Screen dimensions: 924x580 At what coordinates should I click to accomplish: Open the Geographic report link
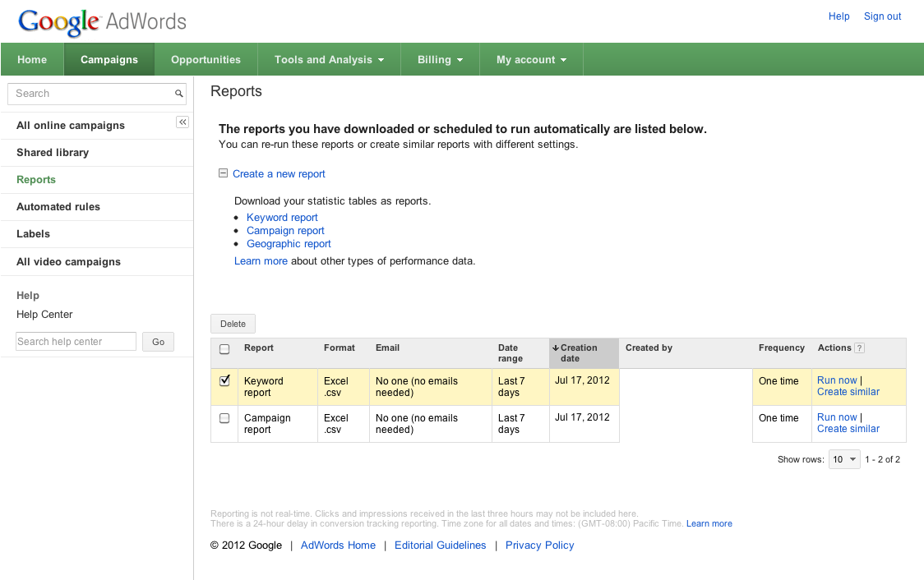pyautogui.click(x=289, y=244)
